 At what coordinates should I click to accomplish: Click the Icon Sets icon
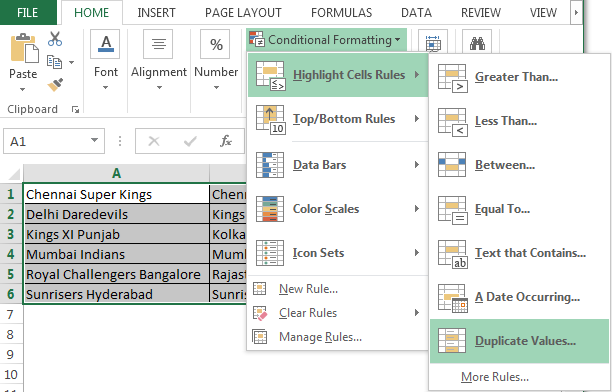point(270,253)
